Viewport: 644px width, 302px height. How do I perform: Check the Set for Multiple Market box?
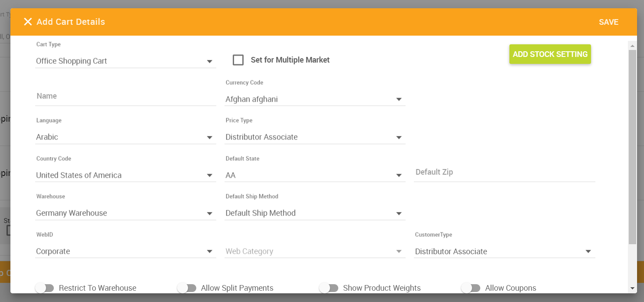238,60
